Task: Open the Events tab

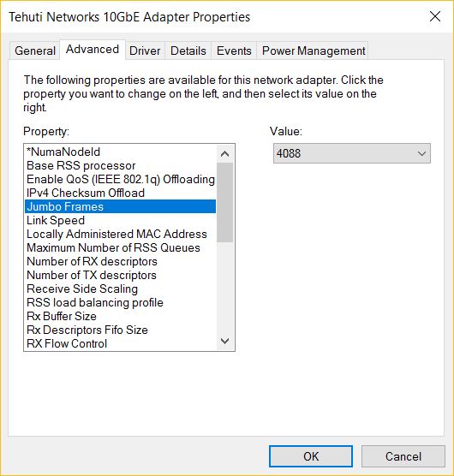Action: point(234,51)
